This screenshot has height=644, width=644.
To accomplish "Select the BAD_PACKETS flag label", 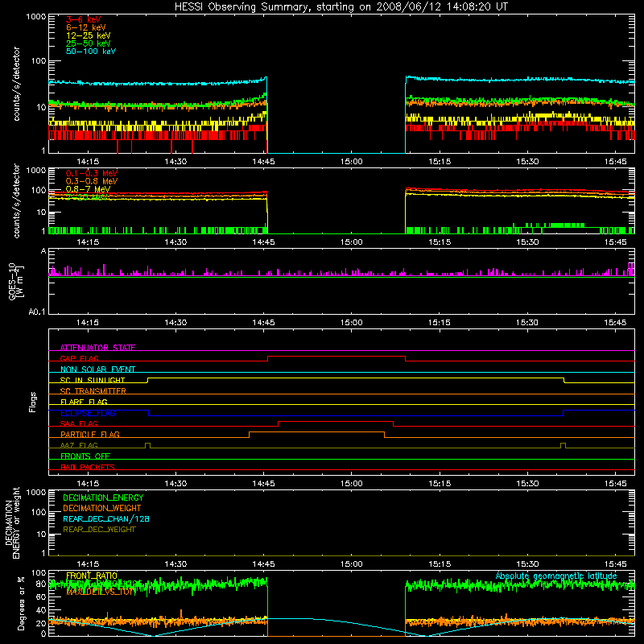I will click(88, 467).
